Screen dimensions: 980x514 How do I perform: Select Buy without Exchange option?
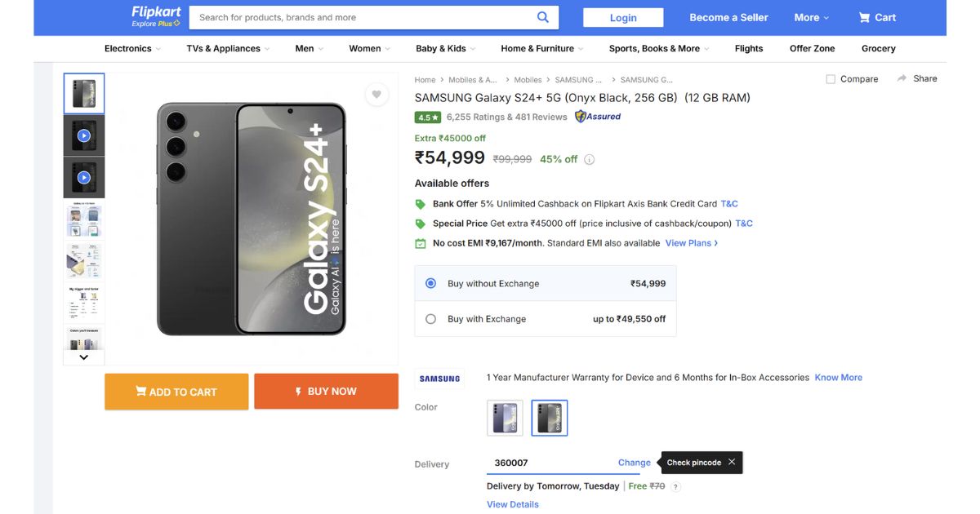(x=430, y=284)
